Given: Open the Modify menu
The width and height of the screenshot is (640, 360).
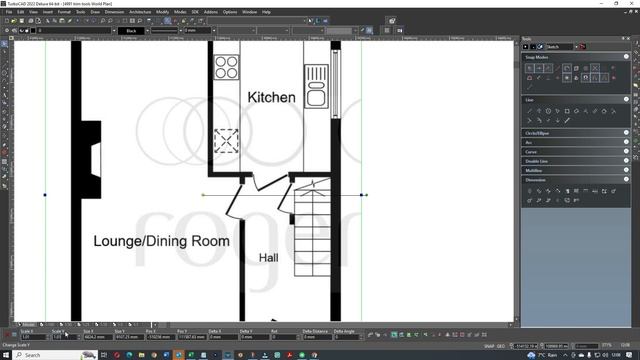Looking at the screenshot, I should tap(162, 12).
